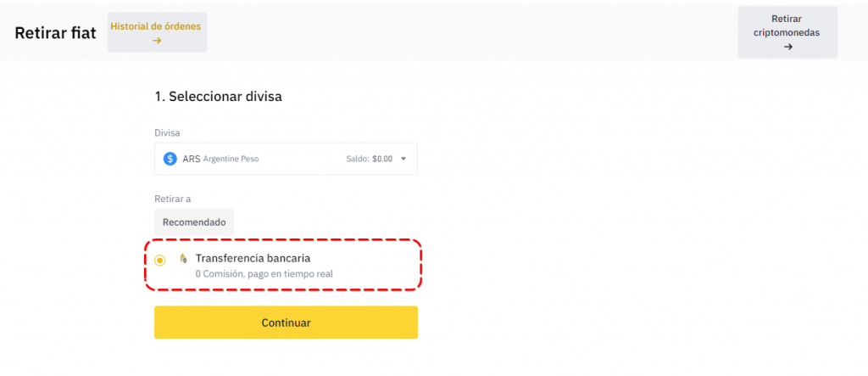Click the arrow under Historial de órdenes

coord(157,40)
